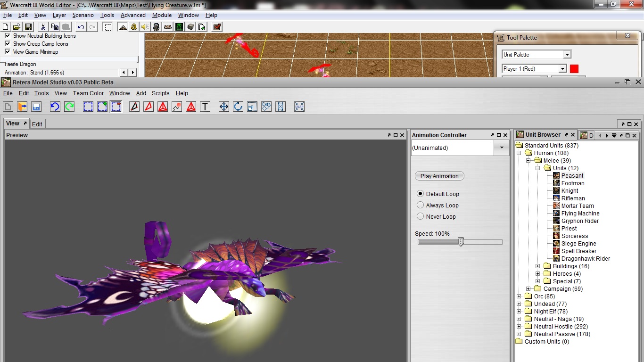Save model icon in Retera toolbar
The image size is (644, 362).
point(36,107)
